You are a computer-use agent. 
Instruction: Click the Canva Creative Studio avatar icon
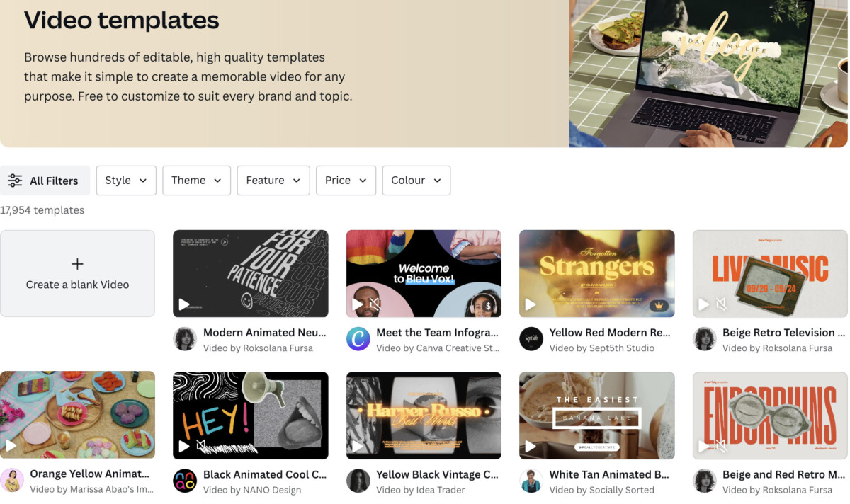[358, 339]
